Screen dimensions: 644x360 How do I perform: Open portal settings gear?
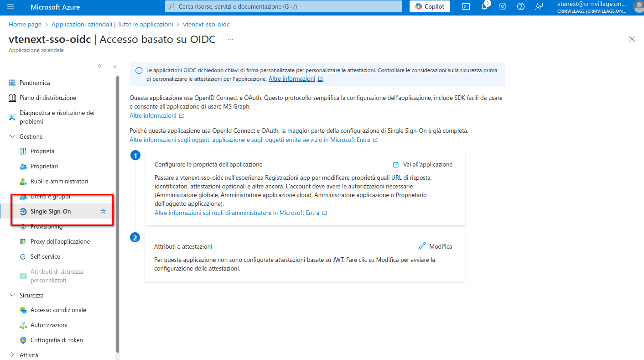pyautogui.click(x=503, y=6)
